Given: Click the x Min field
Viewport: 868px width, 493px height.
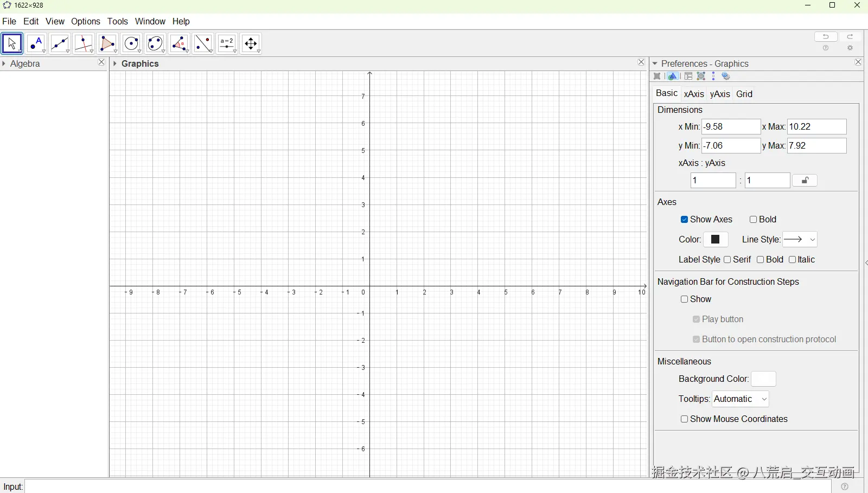Looking at the screenshot, I should pyautogui.click(x=731, y=127).
